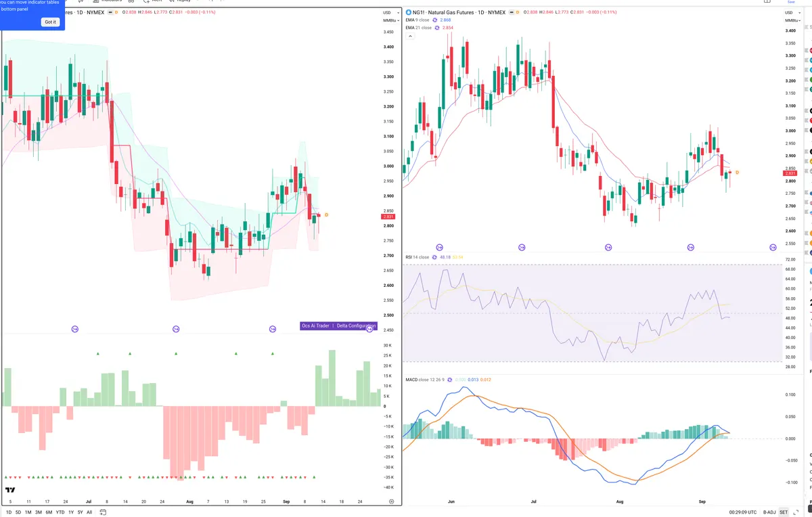Image resolution: width=812 pixels, height=517 pixels.
Task: Click the 00:29:09 UTC timezone clock
Action: (x=740, y=512)
